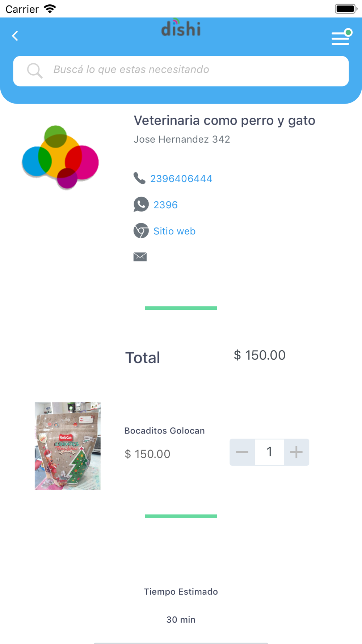
Task: Click the phone handset icon
Action: (139, 178)
